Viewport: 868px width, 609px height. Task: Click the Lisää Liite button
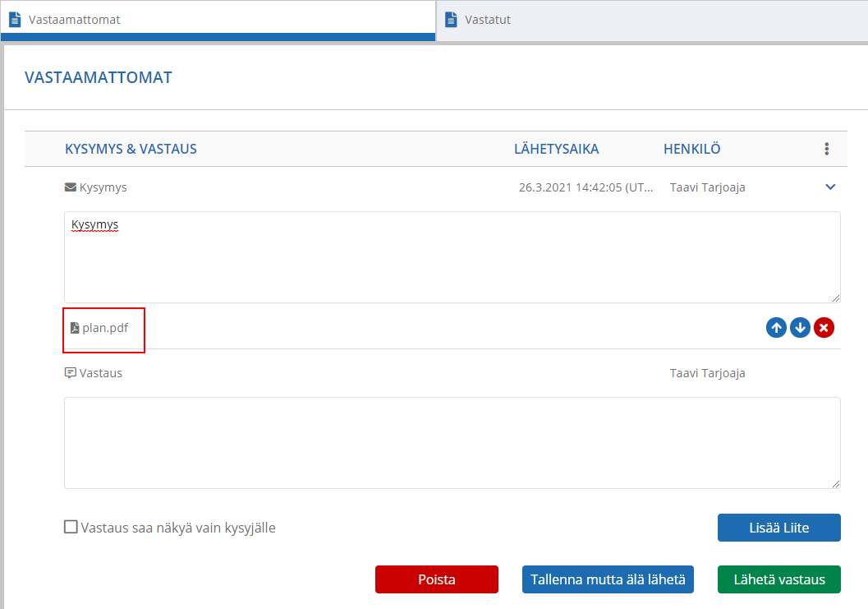pyautogui.click(x=778, y=528)
